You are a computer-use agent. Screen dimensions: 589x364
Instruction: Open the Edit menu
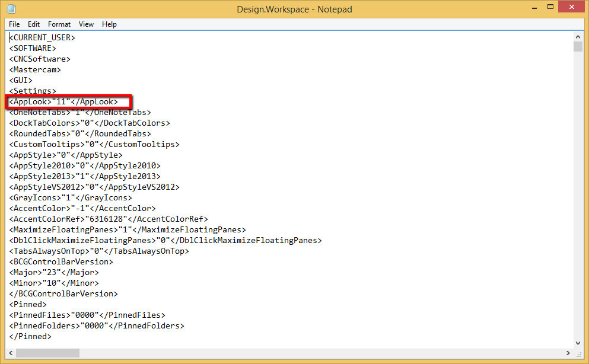click(34, 24)
